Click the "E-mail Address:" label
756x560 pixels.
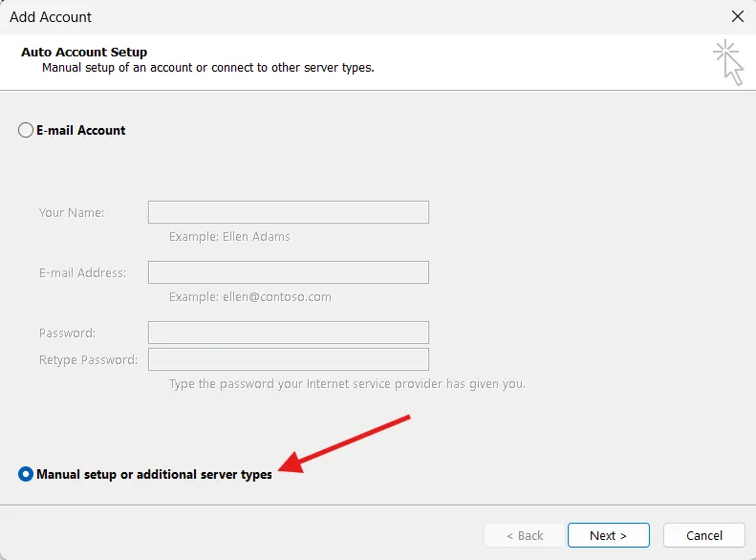tap(82, 272)
